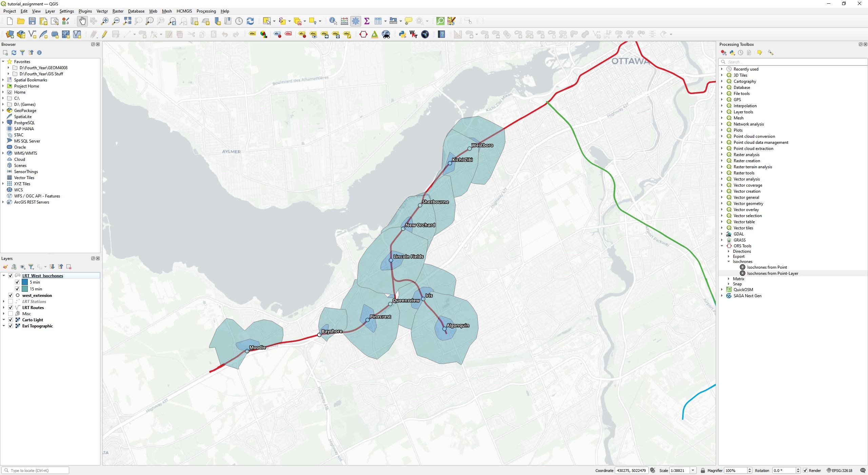Open the Python console icon
The height and width of the screenshot is (475, 868).
[402, 34]
